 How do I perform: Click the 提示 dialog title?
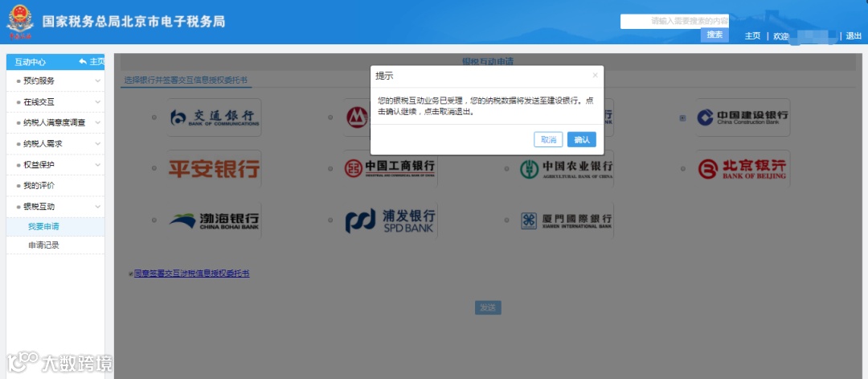coord(385,76)
